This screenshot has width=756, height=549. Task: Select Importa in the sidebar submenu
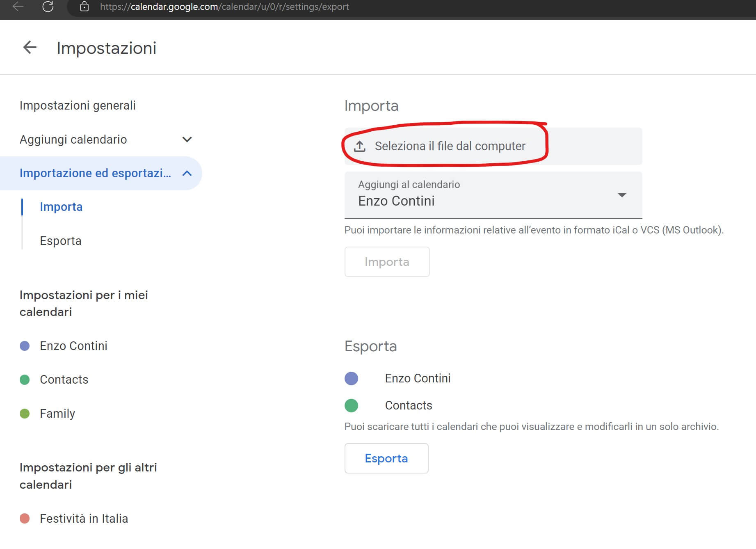point(61,207)
